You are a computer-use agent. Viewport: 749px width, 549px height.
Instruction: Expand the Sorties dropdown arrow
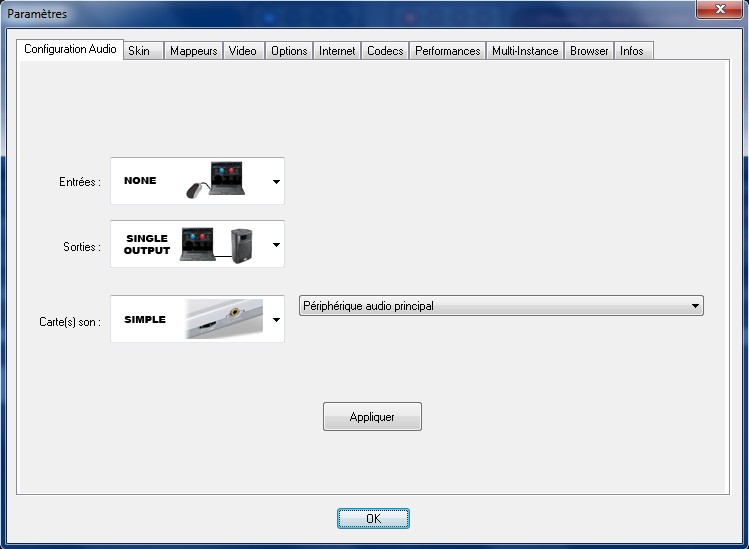coord(276,245)
